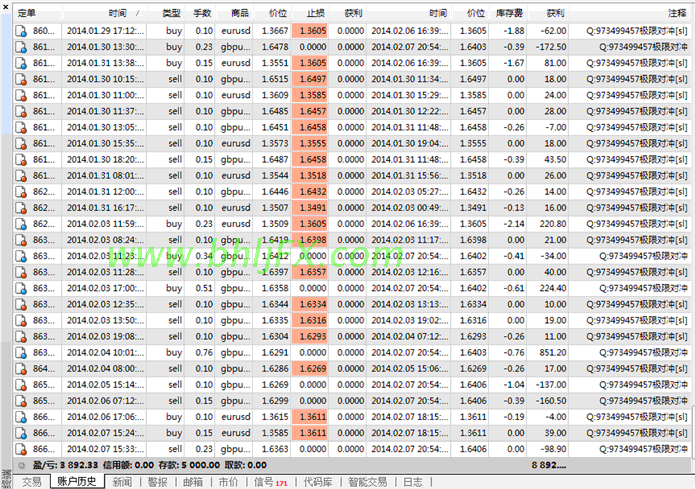This screenshot has height=489, width=696.
Task: Click order icon of trade opened 2014.02.03 11:23
Action: pyautogui.click(x=21, y=256)
